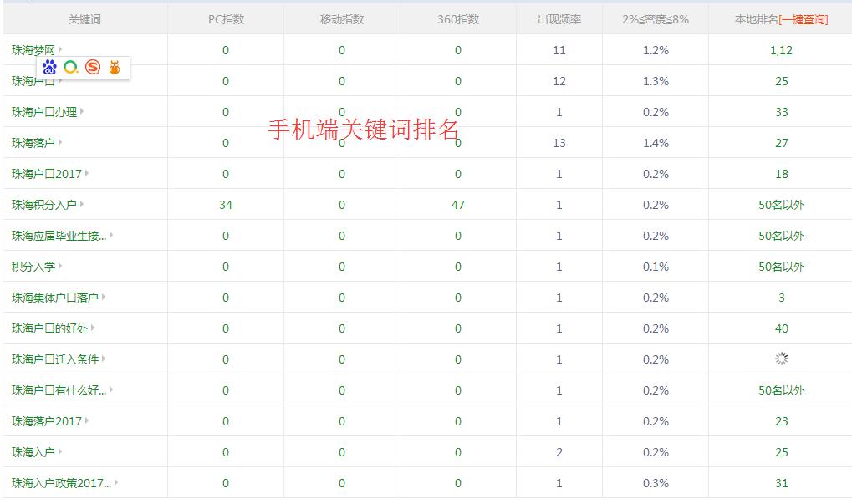This screenshot has width=852, height=504.
Task: Click the 移动指数 column header
Action: [341, 19]
